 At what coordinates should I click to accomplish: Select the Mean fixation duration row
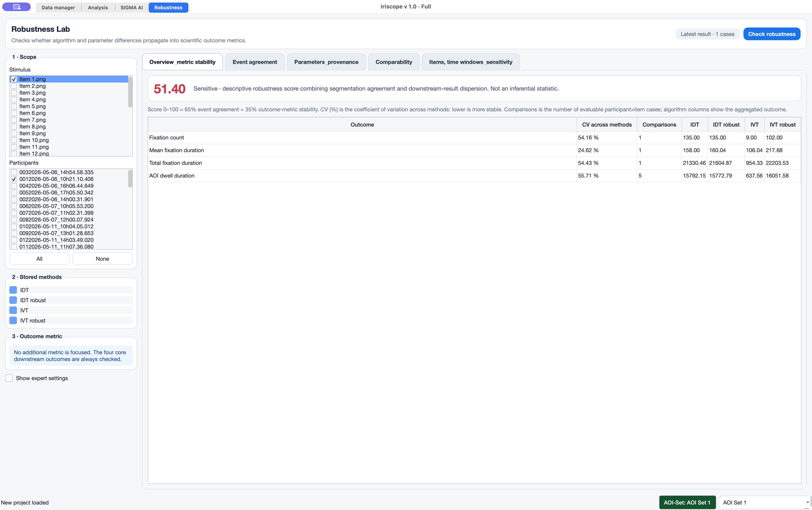pos(474,150)
